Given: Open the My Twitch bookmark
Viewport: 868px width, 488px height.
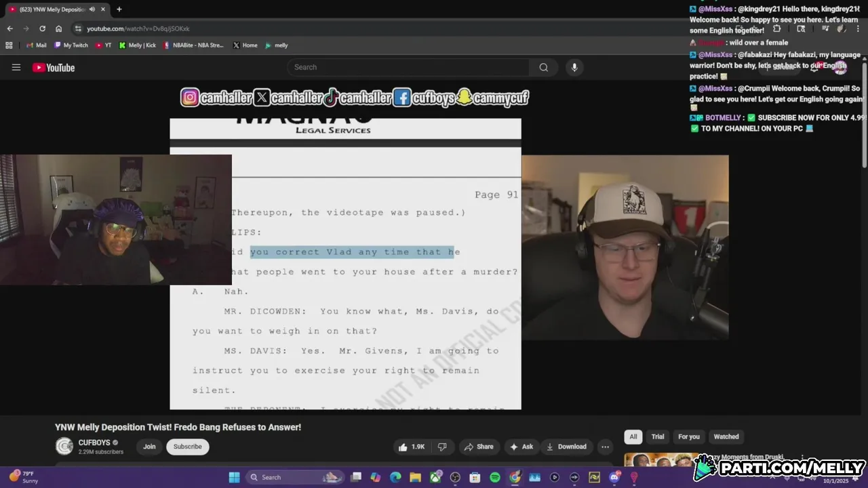Looking at the screenshot, I should (71, 45).
